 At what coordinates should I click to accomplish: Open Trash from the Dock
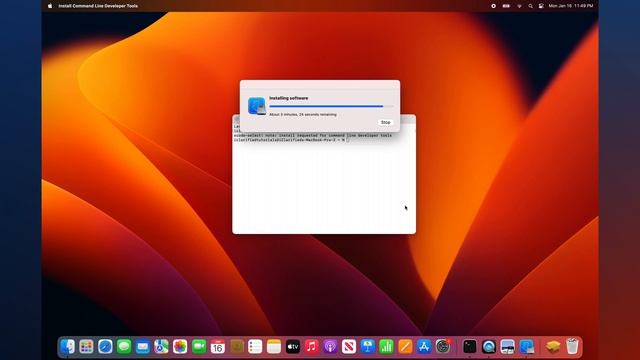pos(572,347)
